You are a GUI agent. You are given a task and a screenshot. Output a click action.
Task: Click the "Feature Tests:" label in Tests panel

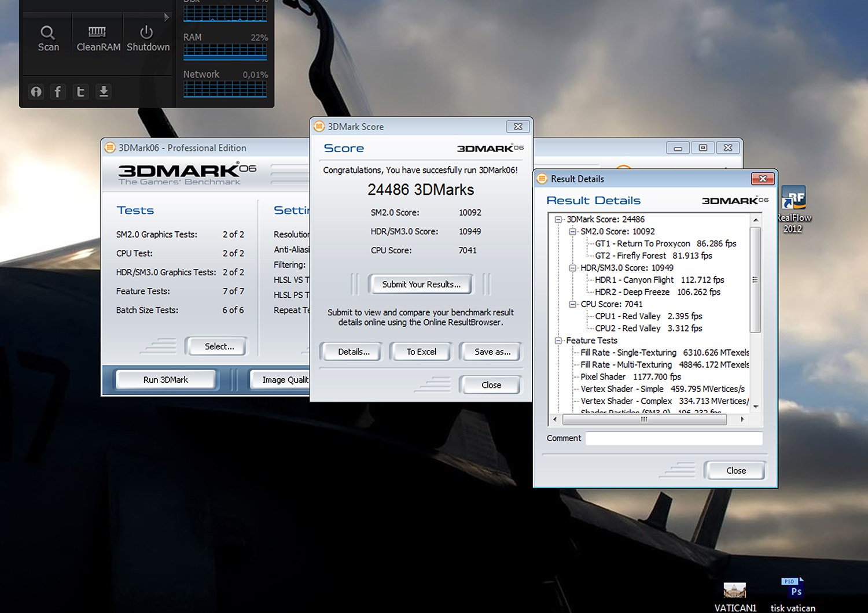pyautogui.click(x=143, y=291)
